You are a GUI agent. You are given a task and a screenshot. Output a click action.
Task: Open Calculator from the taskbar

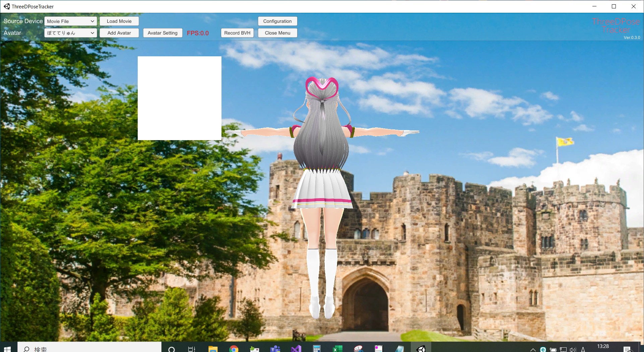(x=317, y=349)
